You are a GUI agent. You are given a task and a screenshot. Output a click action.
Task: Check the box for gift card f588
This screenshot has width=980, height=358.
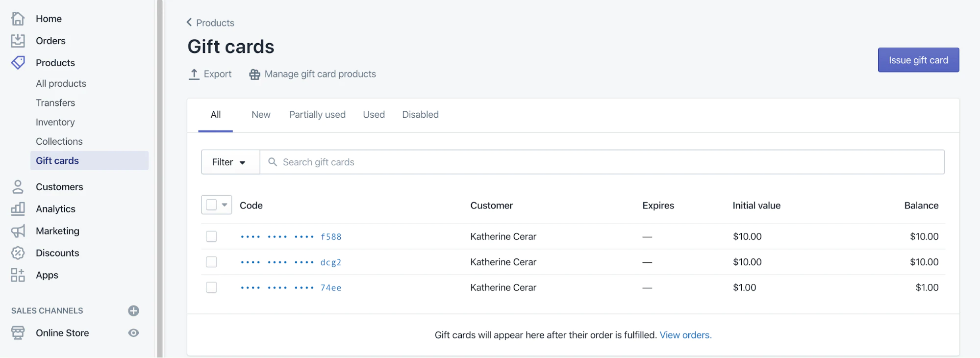[x=211, y=236]
